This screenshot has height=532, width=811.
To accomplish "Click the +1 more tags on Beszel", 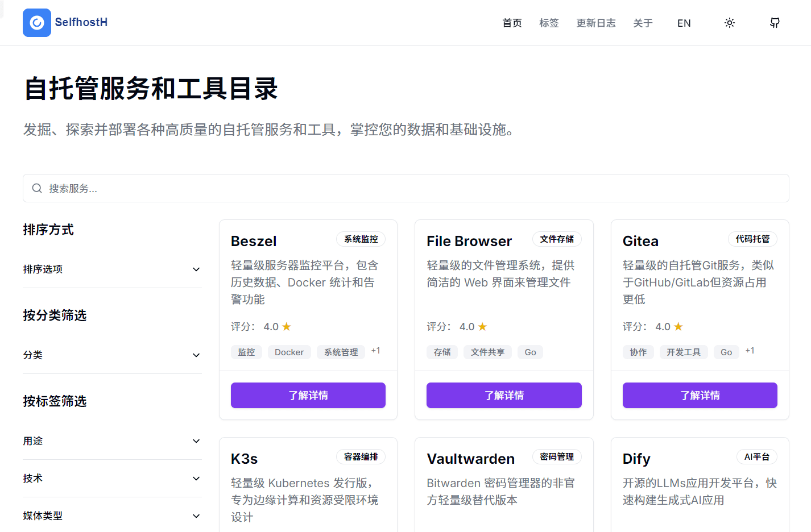I will pos(375,351).
